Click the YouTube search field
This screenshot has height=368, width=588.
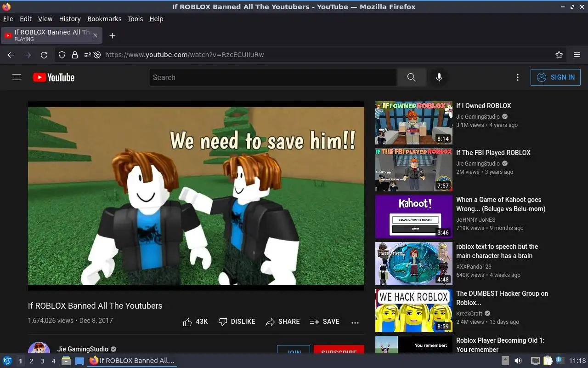coord(273,77)
